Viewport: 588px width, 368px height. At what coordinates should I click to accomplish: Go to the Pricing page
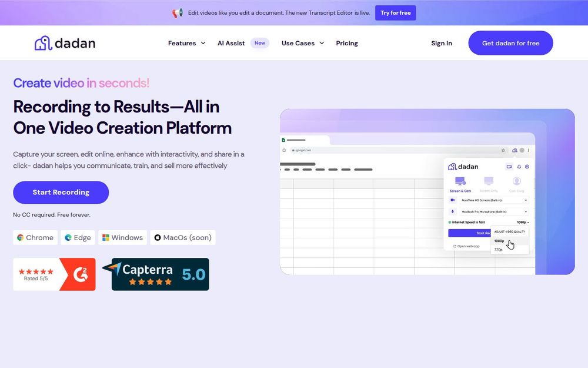347,43
